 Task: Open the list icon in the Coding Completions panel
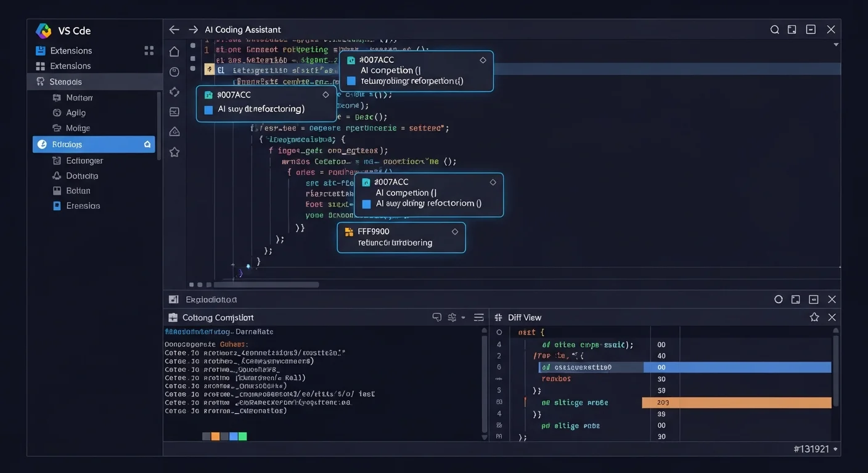coord(479,317)
